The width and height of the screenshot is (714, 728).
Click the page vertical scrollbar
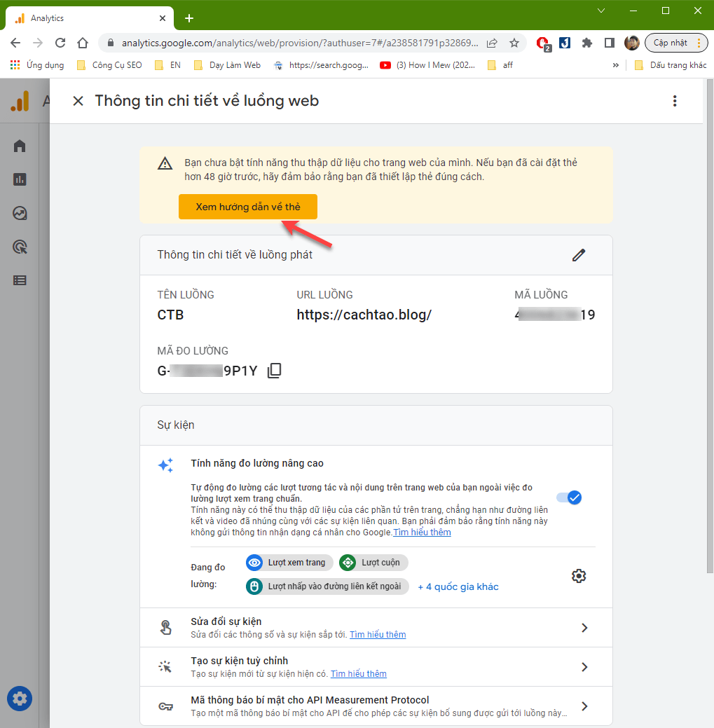tap(710, 326)
